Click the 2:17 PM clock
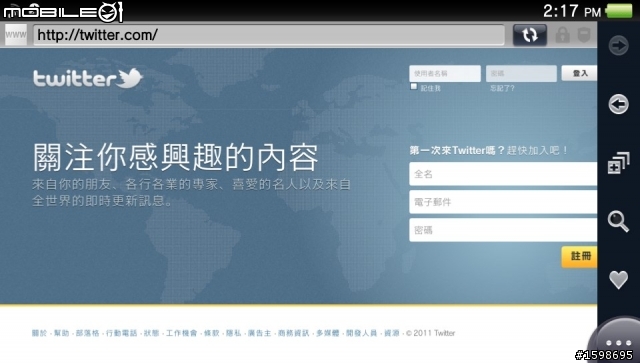 point(572,11)
